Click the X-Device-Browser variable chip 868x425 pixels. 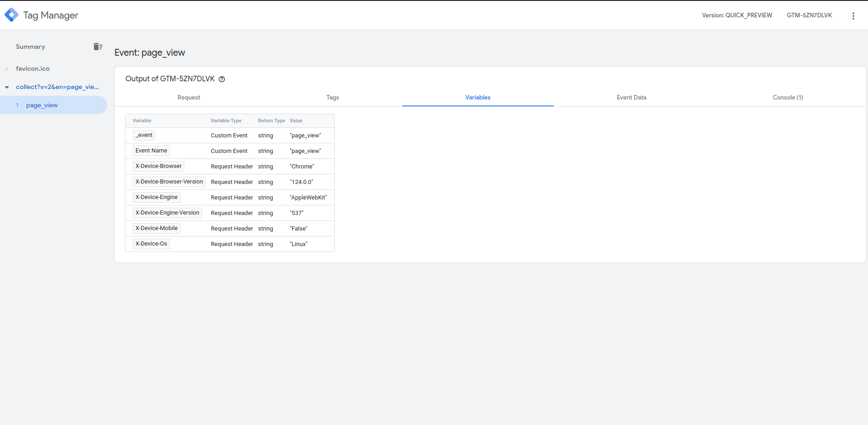(158, 166)
